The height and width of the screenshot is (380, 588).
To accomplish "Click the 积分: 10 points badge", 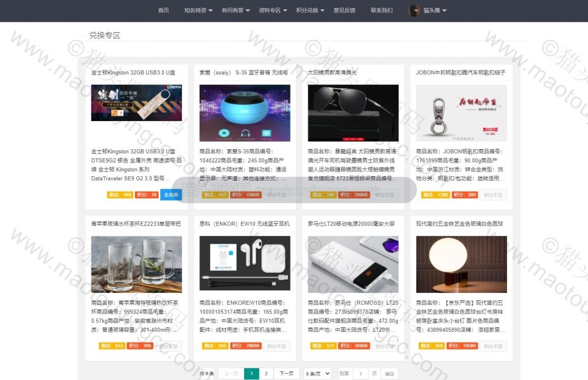I will pyautogui.click(x=147, y=195).
